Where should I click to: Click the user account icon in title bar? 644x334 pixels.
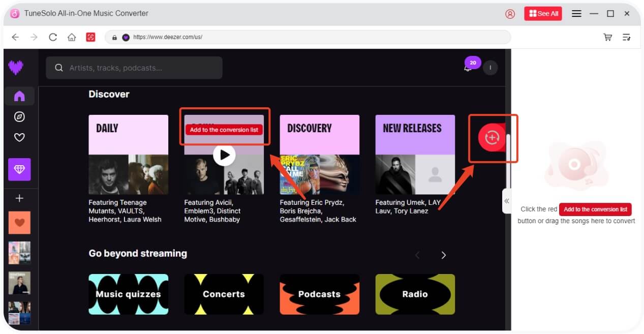pos(510,14)
